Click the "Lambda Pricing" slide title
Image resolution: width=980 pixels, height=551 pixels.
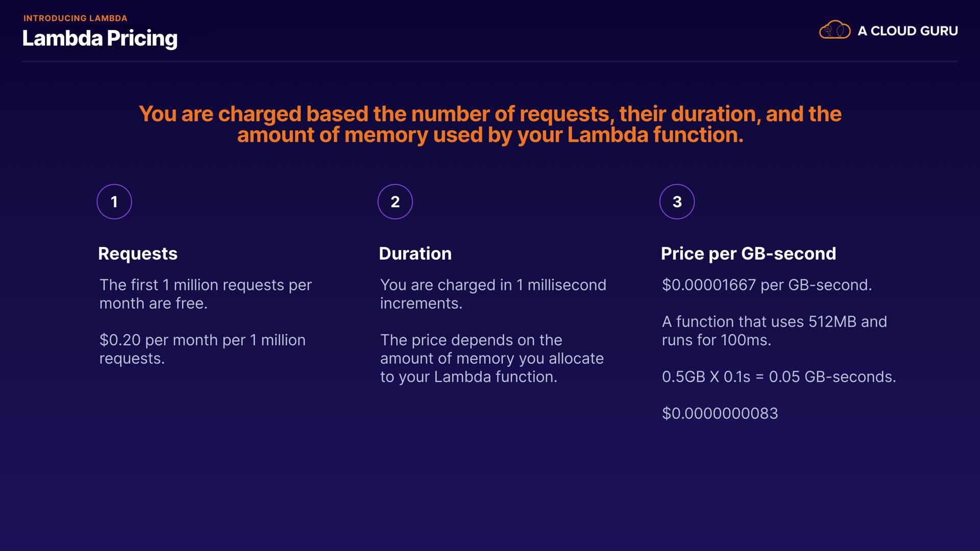coord(100,38)
